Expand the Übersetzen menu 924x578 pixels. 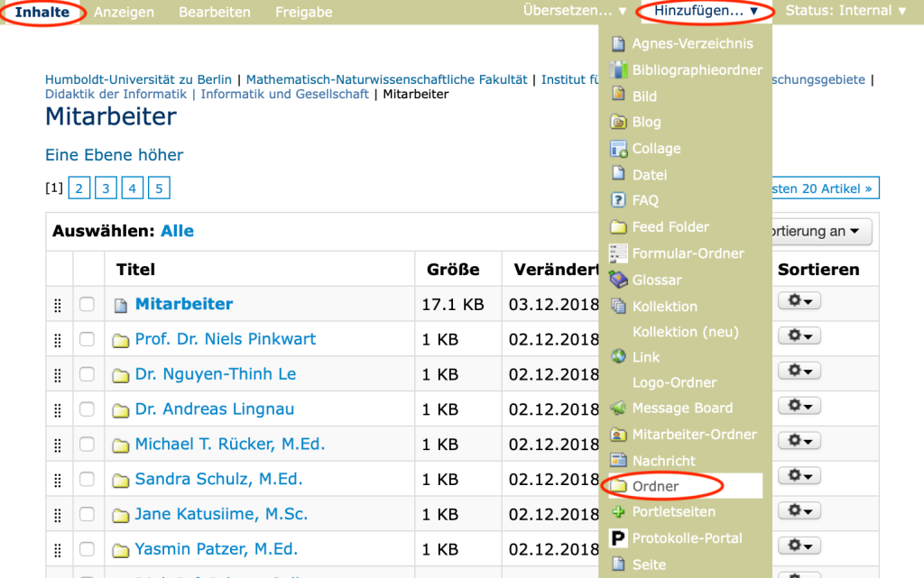coord(575,11)
